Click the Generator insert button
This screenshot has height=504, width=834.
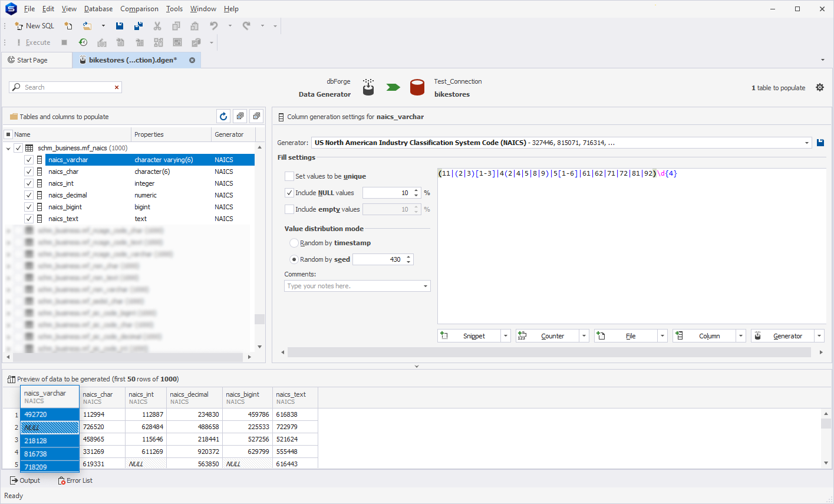tap(783, 336)
